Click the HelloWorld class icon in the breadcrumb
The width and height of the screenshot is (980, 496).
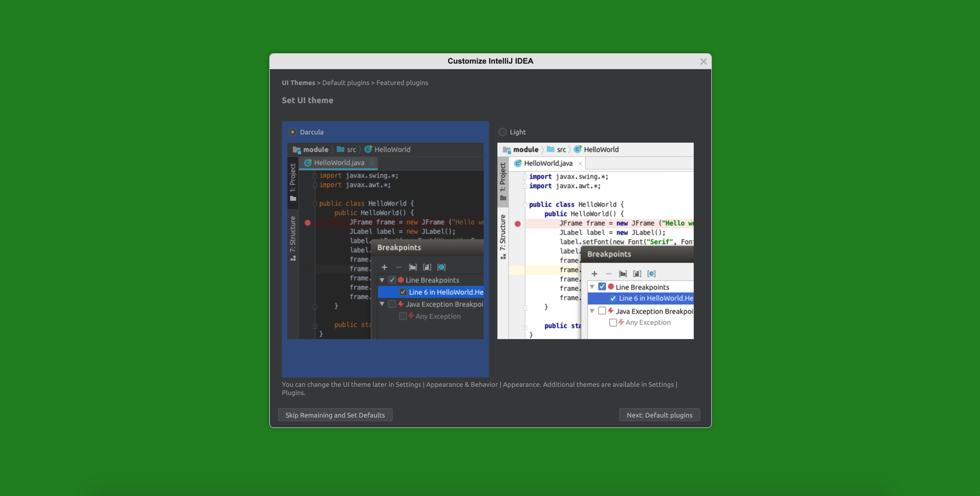[368, 149]
